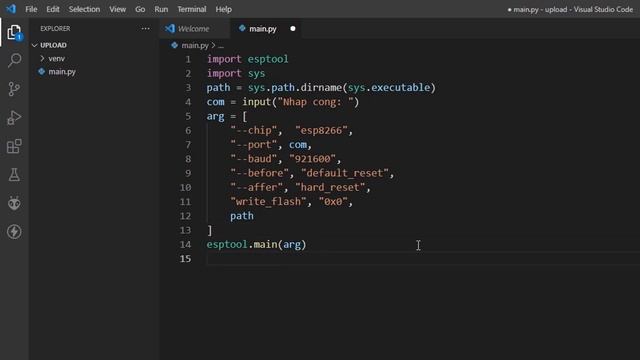Click the breadcrumb ellipsis after main.py
The image size is (640, 360).
click(221, 46)
